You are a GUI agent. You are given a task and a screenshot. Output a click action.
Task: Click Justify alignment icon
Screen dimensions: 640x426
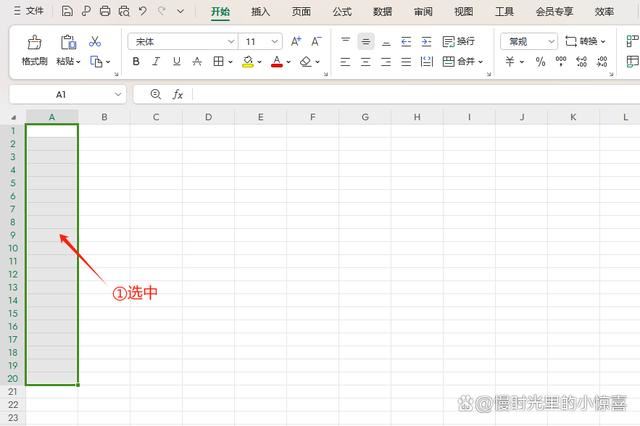(x=406, y=62)
